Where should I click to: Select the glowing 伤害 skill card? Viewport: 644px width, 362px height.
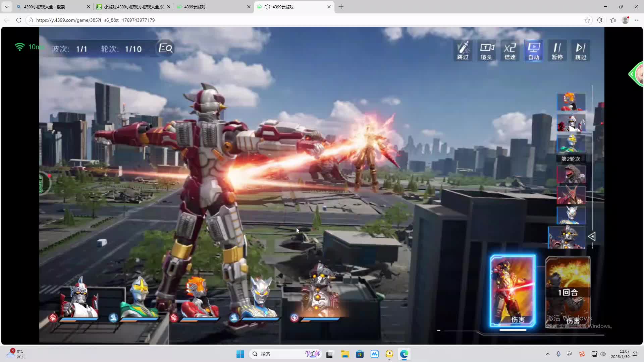click(513, 291)
